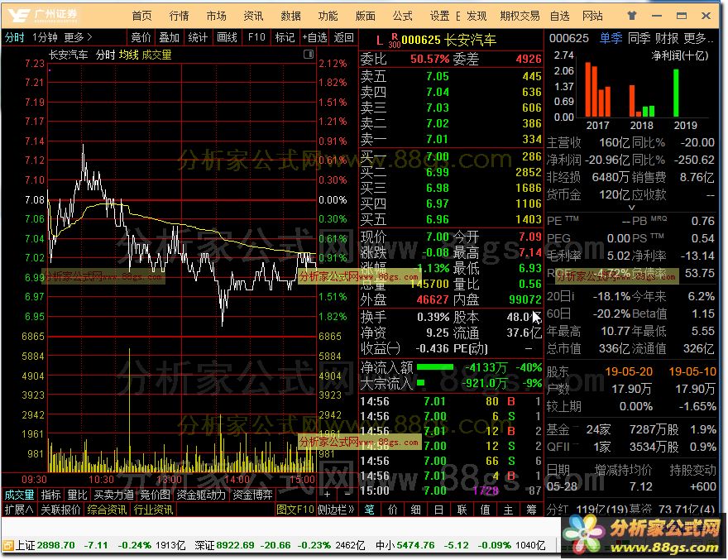Click the 标记 mark button
The height and width of the screenshot is (560, 728).
(285, 37)
